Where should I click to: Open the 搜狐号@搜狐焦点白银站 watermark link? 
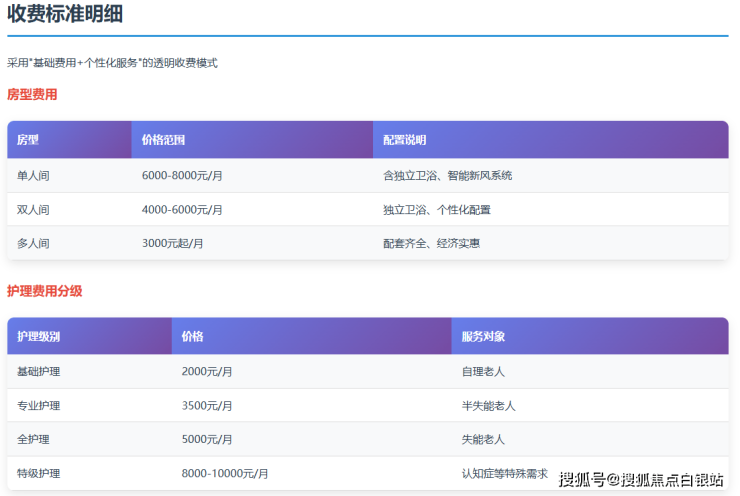(x=641, y=480)
